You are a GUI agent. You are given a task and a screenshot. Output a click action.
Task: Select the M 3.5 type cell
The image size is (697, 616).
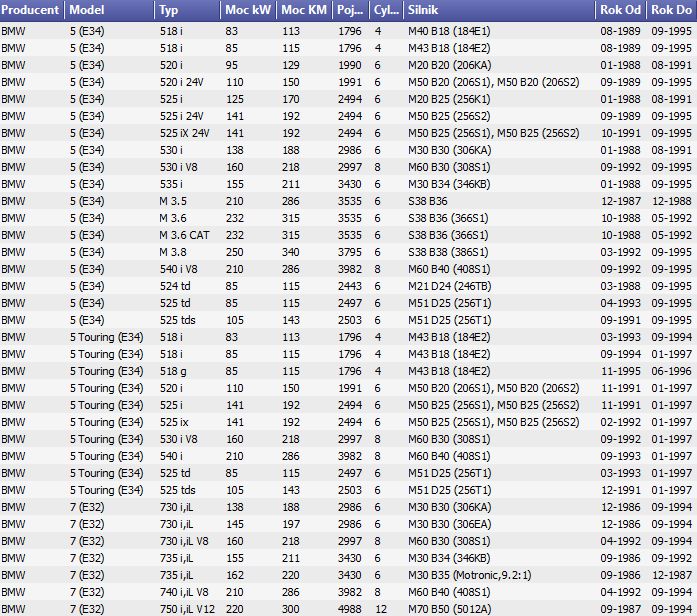[173, 201]
